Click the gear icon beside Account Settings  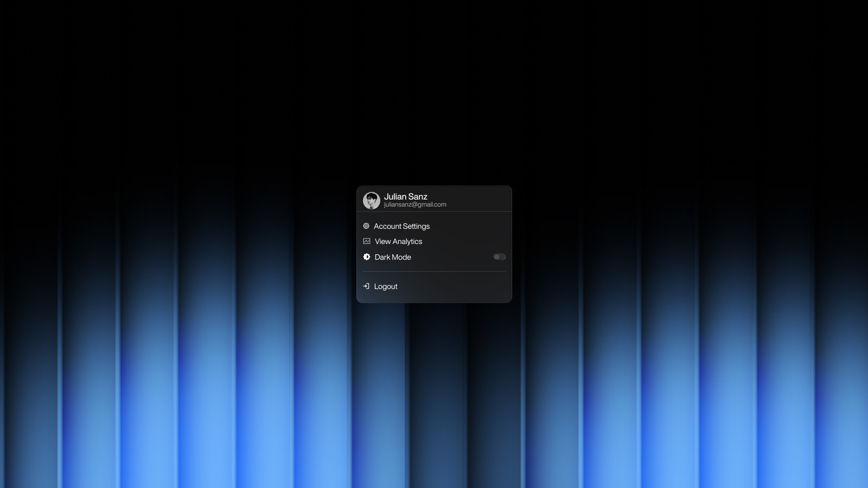[x=367, y=226]
